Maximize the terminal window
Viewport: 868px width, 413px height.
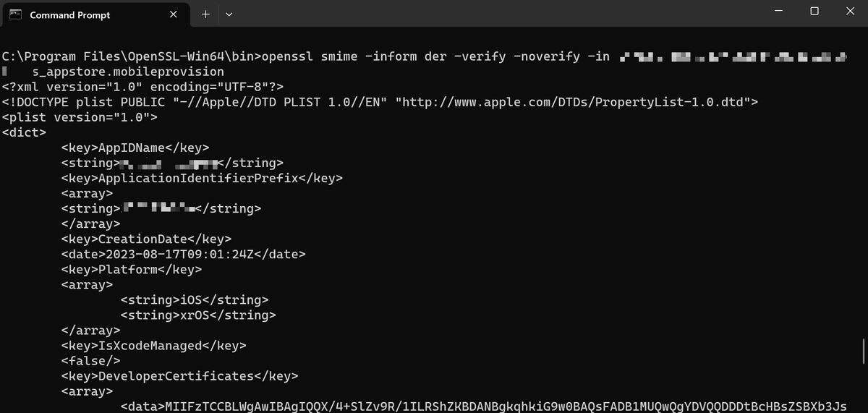click(x=814, y=12)
